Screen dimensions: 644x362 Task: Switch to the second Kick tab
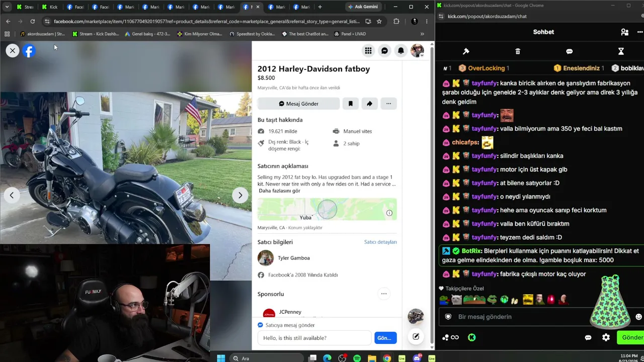[x=50, y=7]
